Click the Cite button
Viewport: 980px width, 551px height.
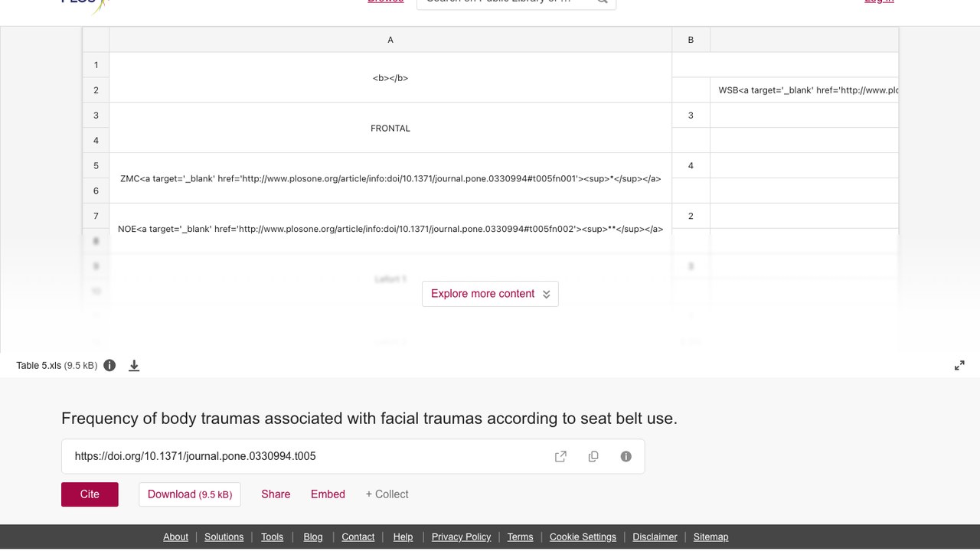tap(90, 494)
